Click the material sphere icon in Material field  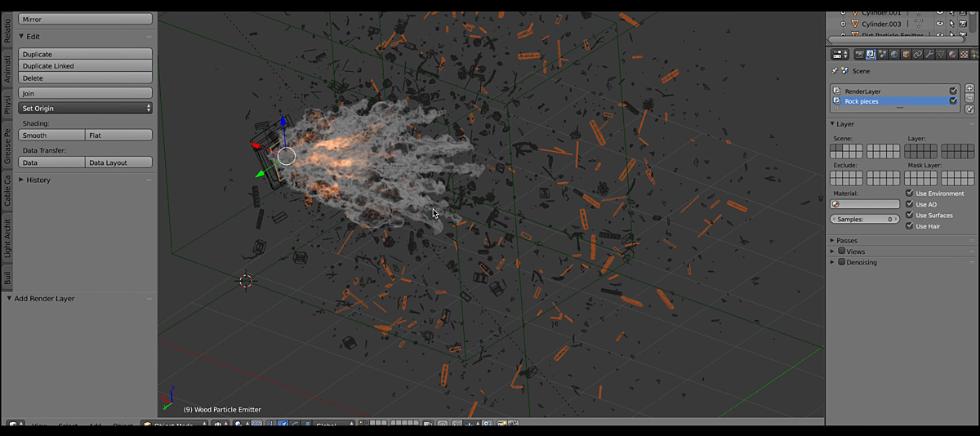pyautogui.click(x=836, y=204)
